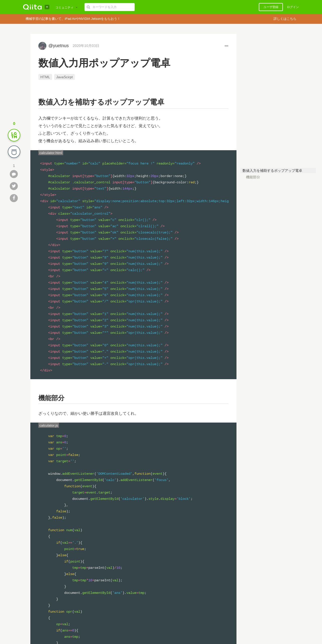Screen dimensions: 322x644
Task: Open the dropdown arrow next to Qiita logo
Action: pos(47,7)
